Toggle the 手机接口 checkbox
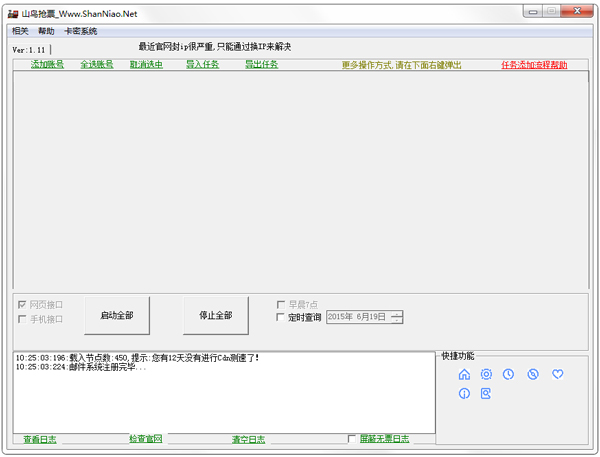This screenshot has height=457, width=600. (22, 319)
